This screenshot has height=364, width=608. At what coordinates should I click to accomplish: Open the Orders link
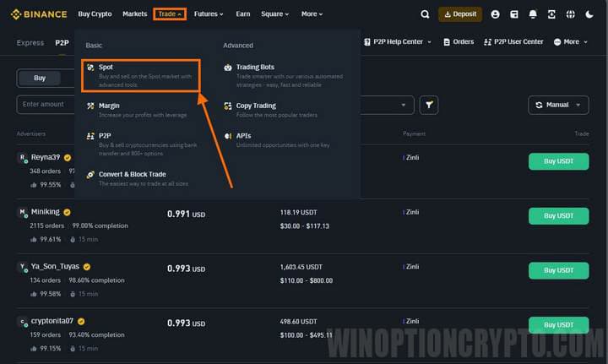pyautogui.click(x=458, y=41)
